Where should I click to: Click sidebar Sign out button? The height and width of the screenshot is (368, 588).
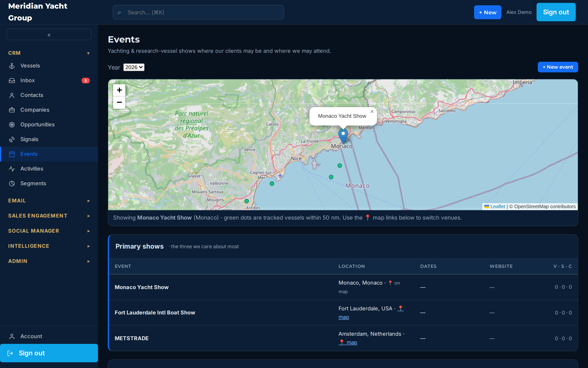(49, 353)
